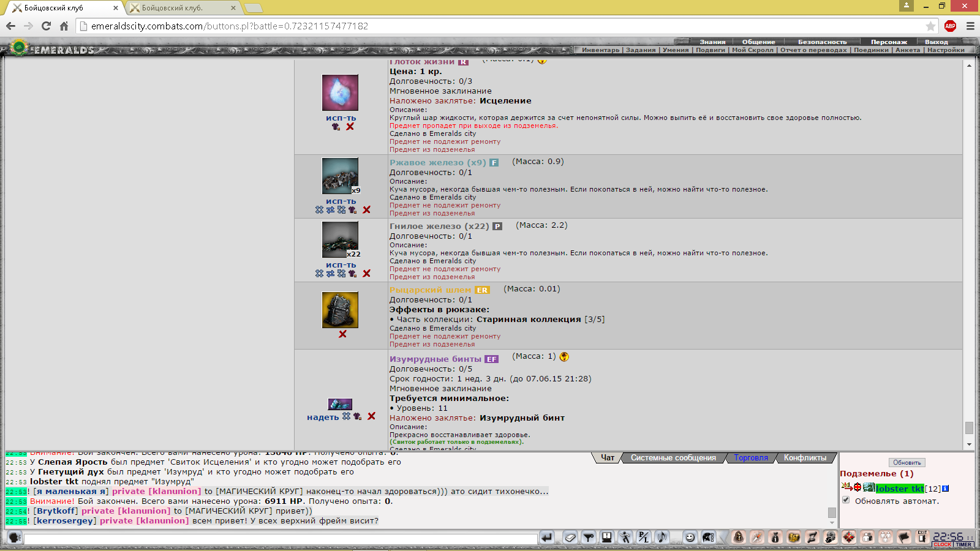Click the red cross shield icon in bottom bar
This screenshot has width=980, height=551.
tap(849, 538)
